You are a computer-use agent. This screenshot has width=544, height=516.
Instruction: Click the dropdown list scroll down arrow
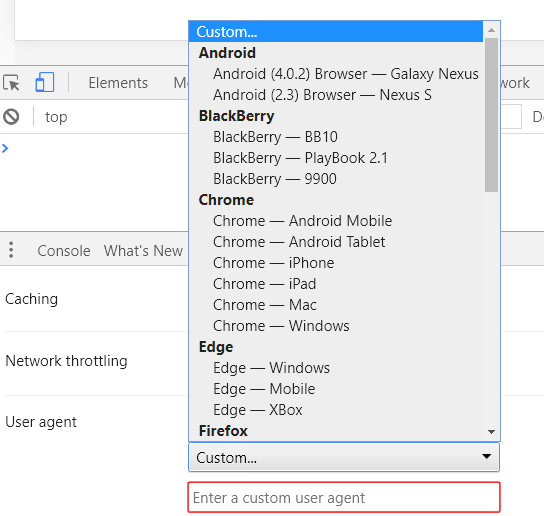coord(491,432)
